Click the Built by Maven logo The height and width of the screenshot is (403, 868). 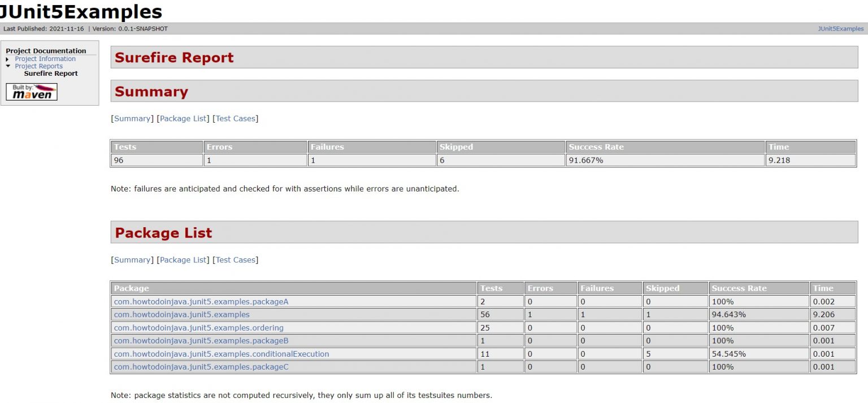(x=31, y=91)
